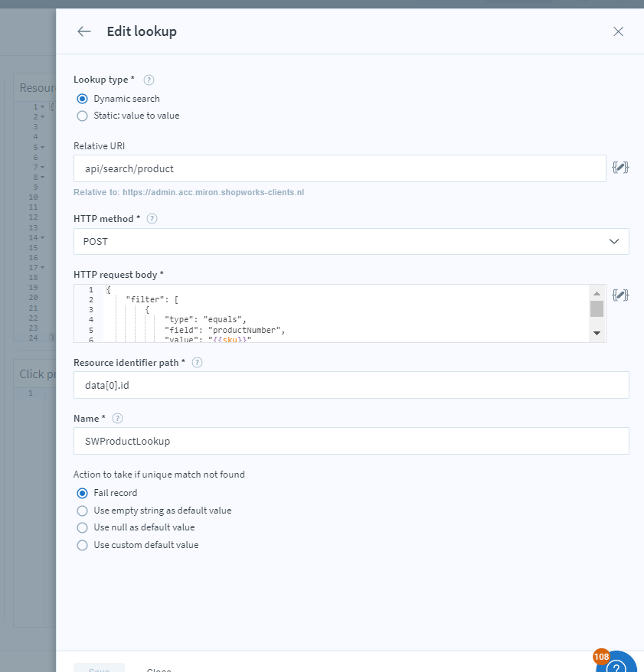Click the Relative URI input field
This screenshot has width=644, height=672.
[x=339, y=168]
